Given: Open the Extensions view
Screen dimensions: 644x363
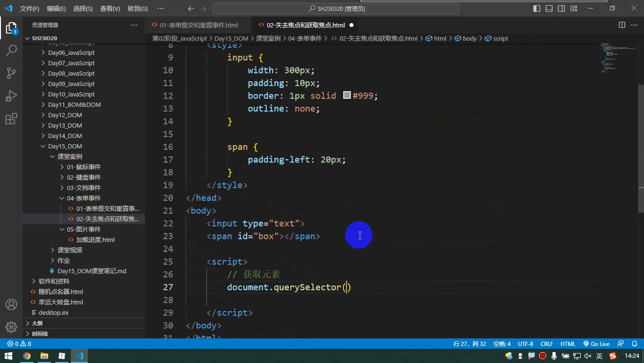Looking at the screenshot, I should 11,118.
